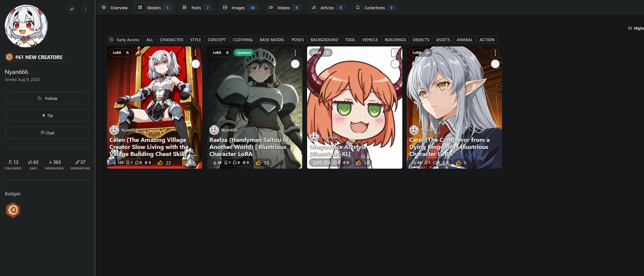
Task: Click the share profile arrow icon
Action: click(72, 9)
